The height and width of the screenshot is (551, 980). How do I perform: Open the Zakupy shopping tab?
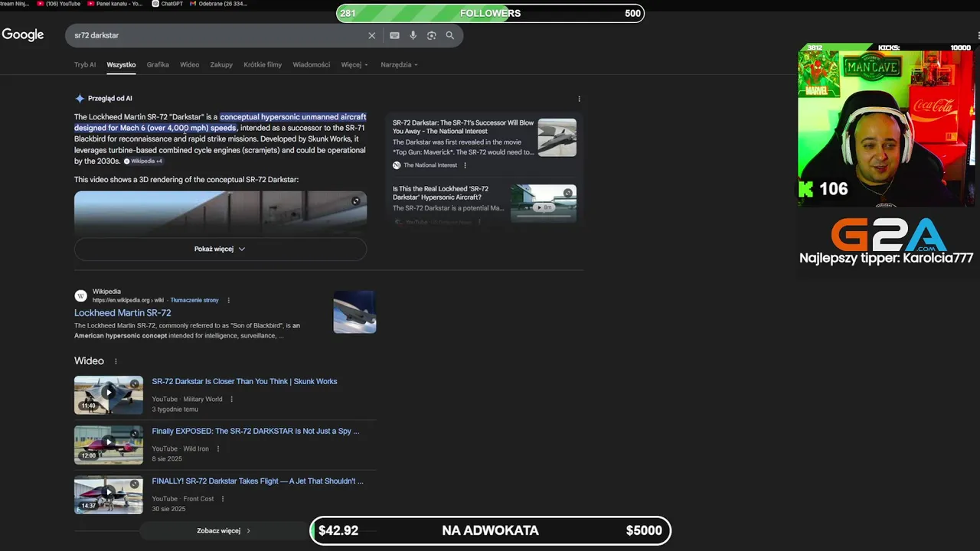click(221, 65)
